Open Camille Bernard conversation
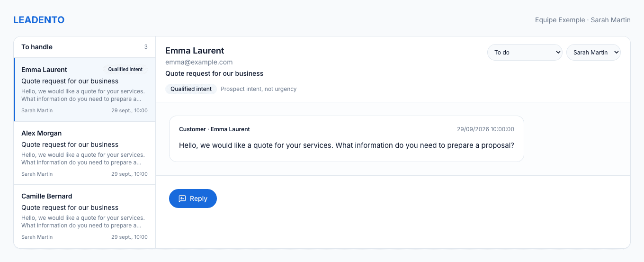Screen dimensions: 644x262 click(x=85, y=216)
